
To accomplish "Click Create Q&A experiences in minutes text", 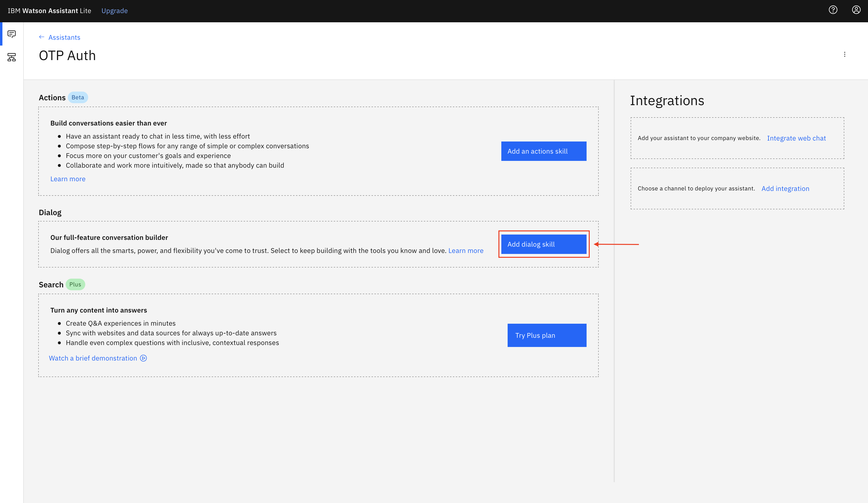I will tap(121, 323).
